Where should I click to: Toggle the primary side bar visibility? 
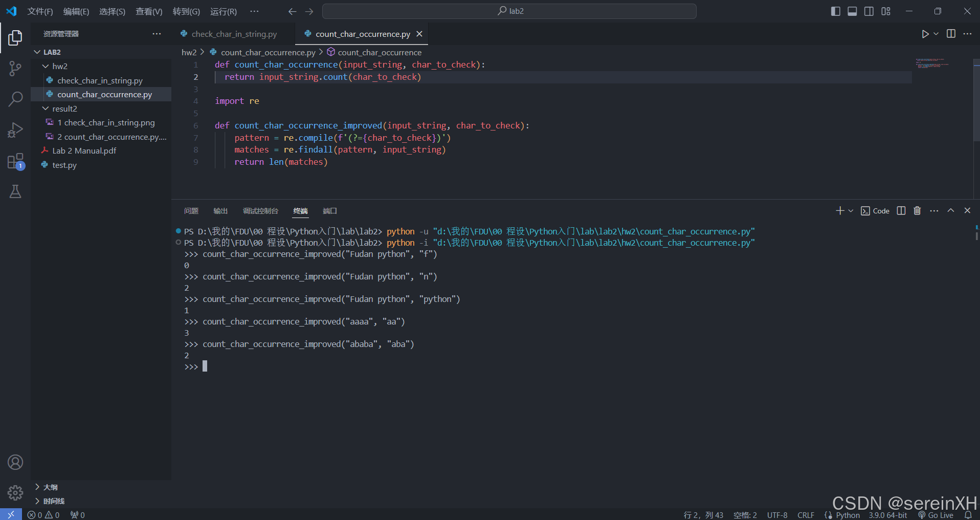click(836, 11)
